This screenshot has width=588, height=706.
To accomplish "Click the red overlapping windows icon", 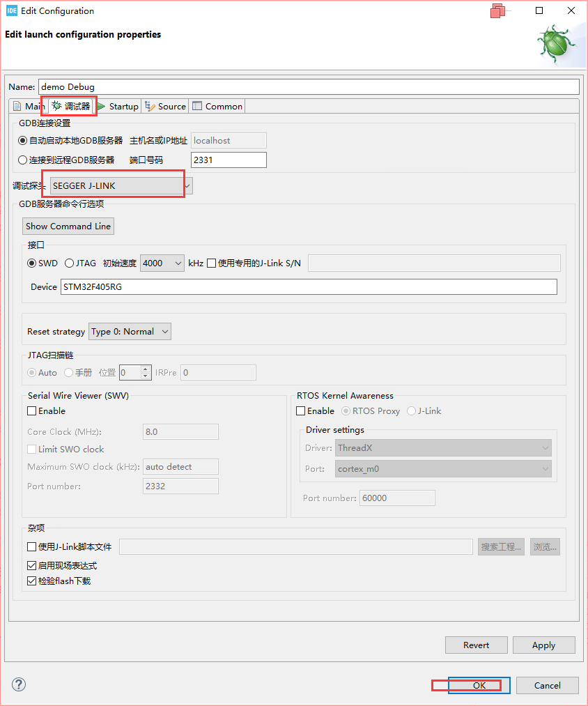I will pos(498,10).
